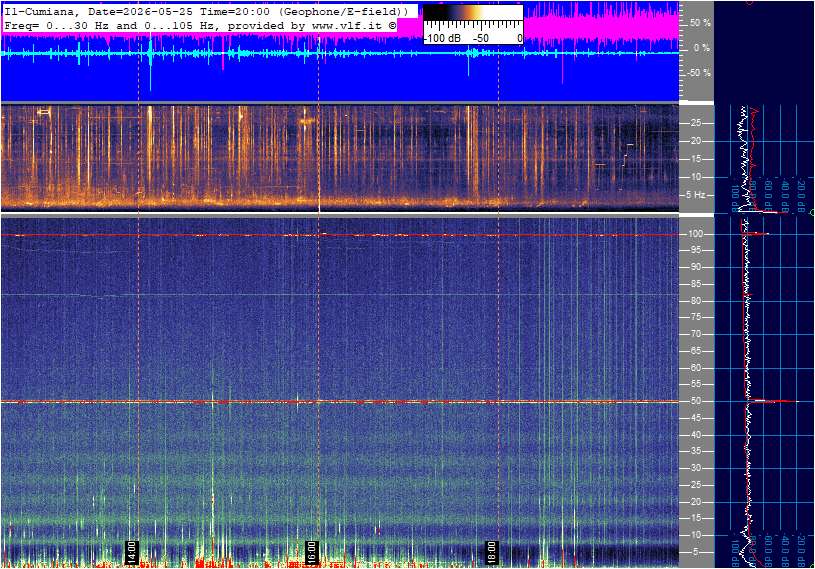Image resolution: width=815 pixels, height=569 pixels.
Task: Click the '50 %' amplitude axis label
Action: pyautogui.click(x=700, y=23)
